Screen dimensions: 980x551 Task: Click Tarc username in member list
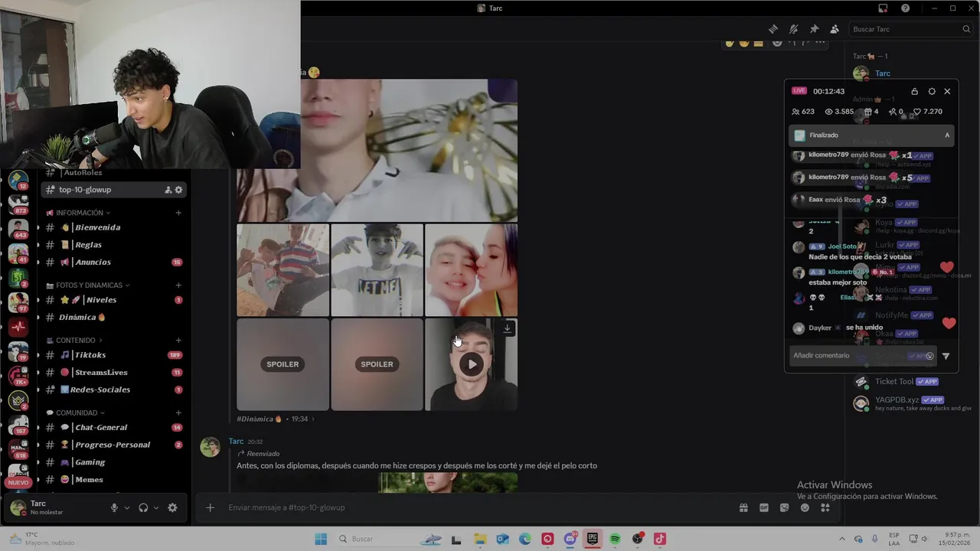[883, 73]
